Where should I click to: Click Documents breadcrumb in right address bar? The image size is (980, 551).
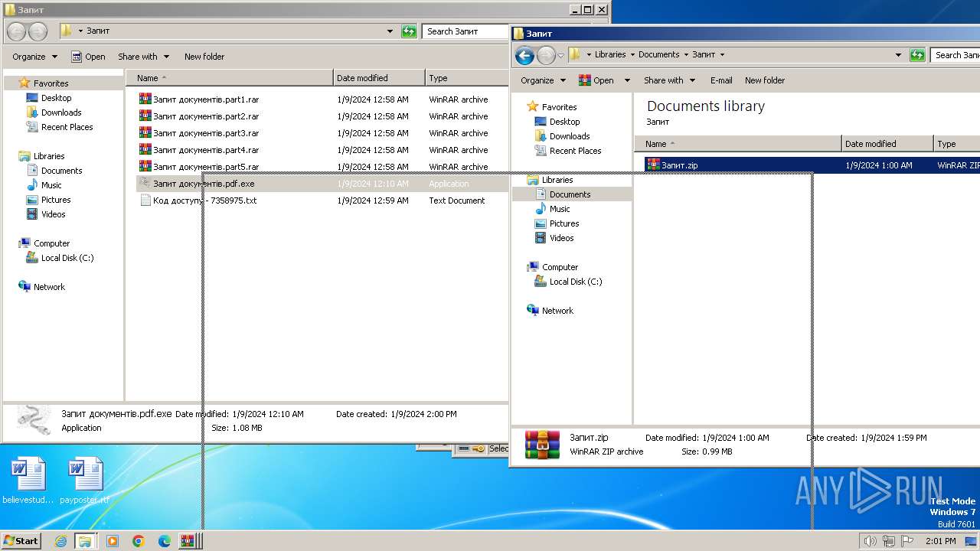click(658, 55)
